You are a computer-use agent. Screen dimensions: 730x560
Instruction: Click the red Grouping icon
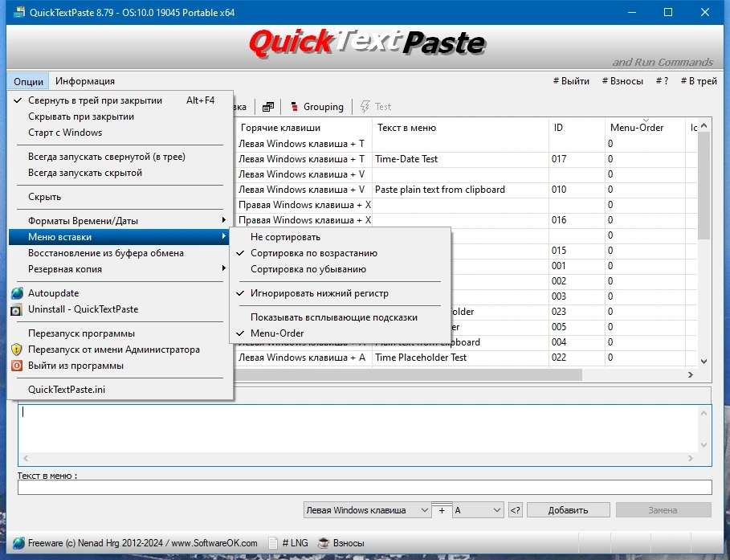pos(294,107)
